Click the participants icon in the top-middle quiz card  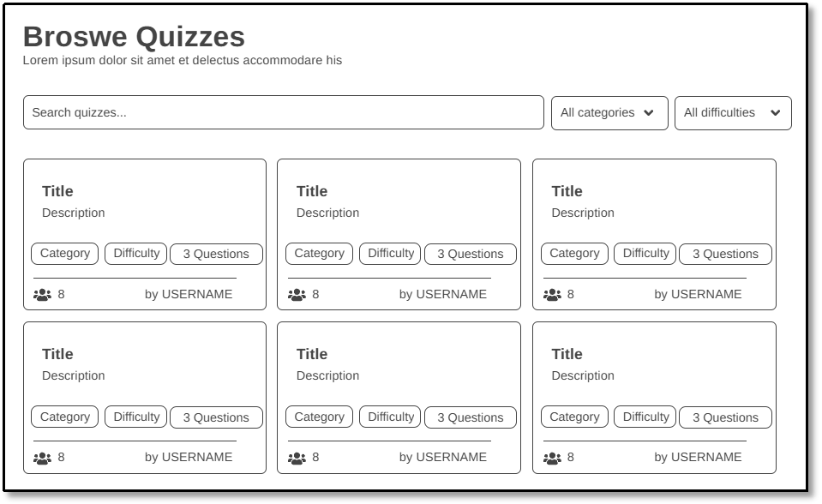click(297, 295)
